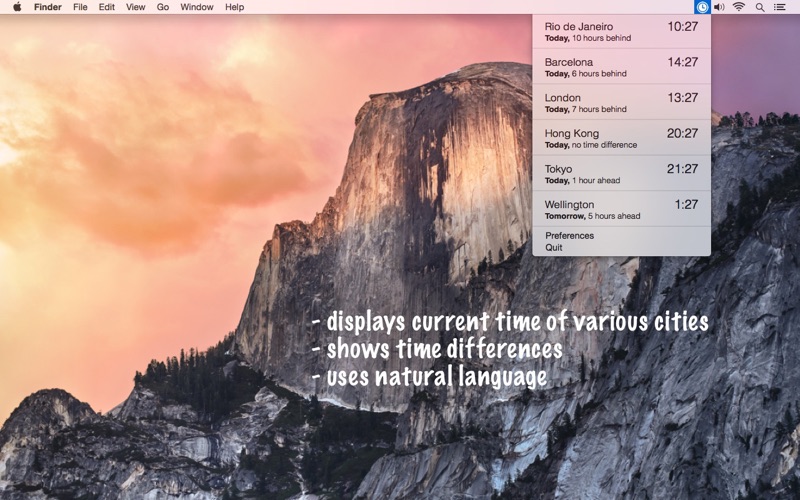Open the Finder menu
This screenshot has height=500, width=800.
coord(48,7)
